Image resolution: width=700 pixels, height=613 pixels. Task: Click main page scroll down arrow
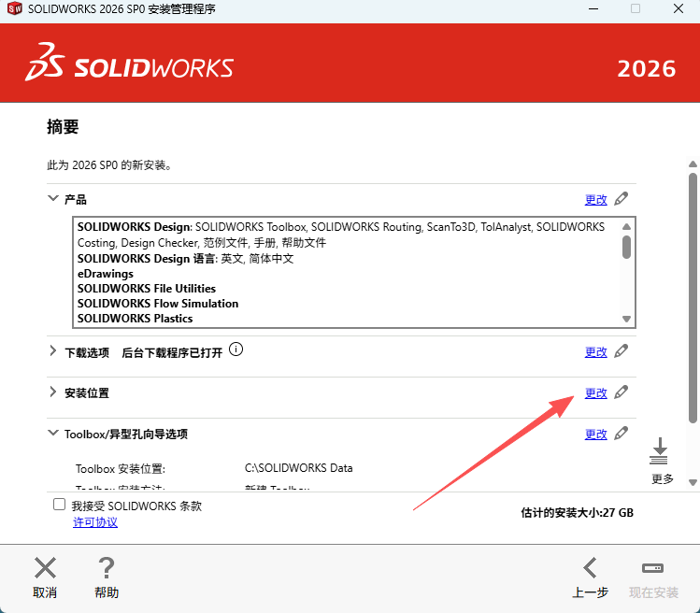click(693, 482)
